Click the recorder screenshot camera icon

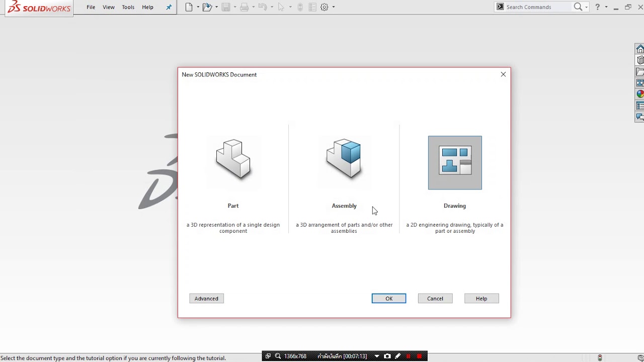pyautogui.click(x=387, y=356)
